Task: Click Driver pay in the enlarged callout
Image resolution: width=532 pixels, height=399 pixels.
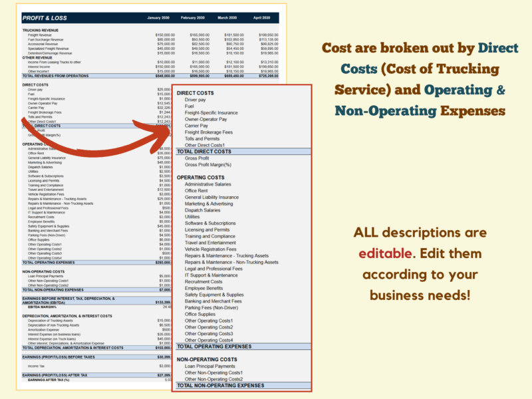Action: [195, 100]
